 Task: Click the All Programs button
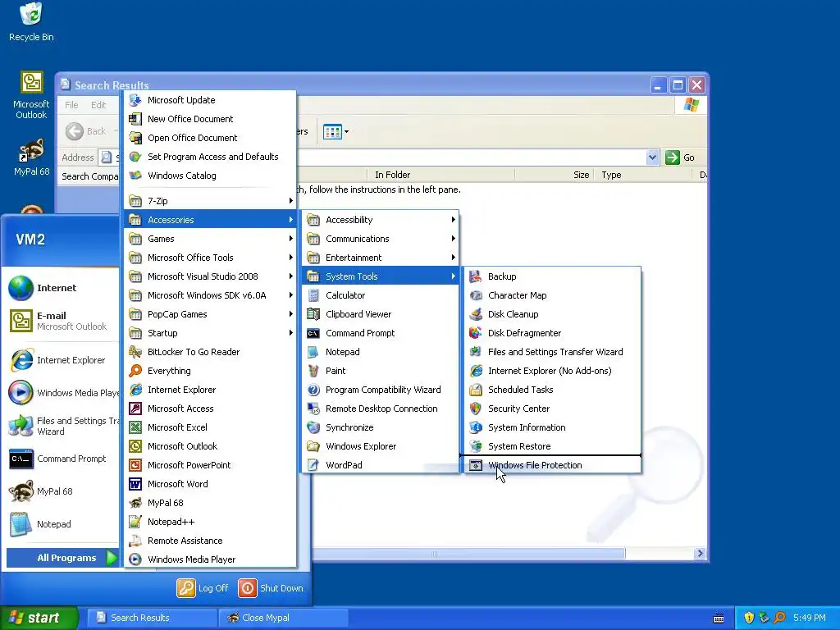tap(62, 558)
